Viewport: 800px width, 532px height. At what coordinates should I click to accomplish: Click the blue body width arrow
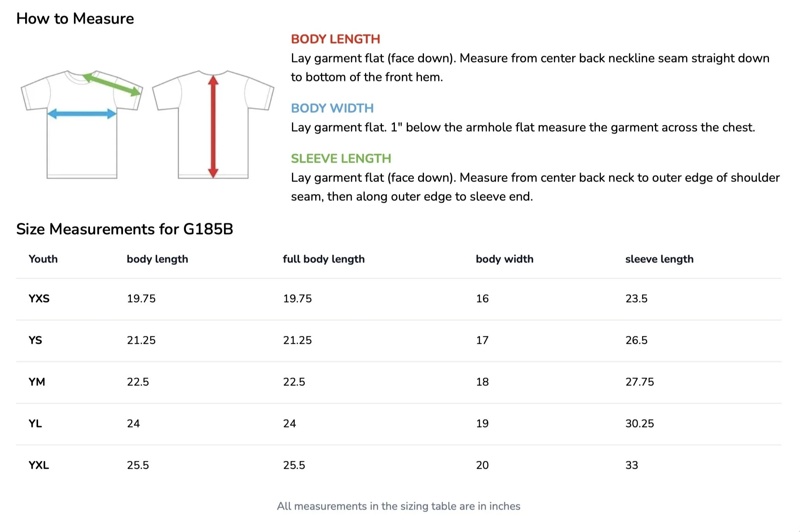tap(82, 114)
